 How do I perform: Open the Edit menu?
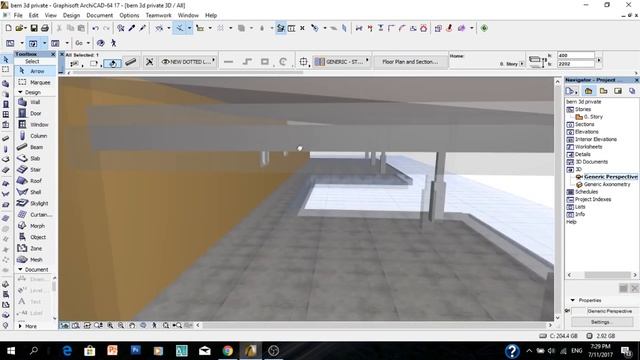click(x=33, y=15)
